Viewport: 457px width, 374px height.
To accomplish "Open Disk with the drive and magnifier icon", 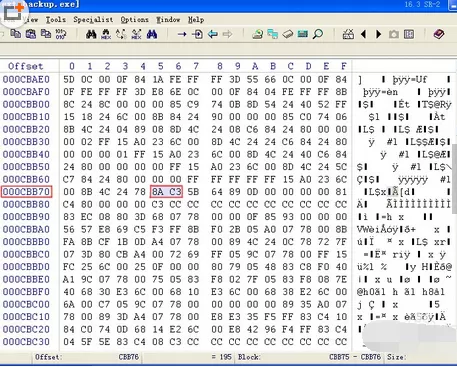I will pyautogui.click(x=257, y=34).
